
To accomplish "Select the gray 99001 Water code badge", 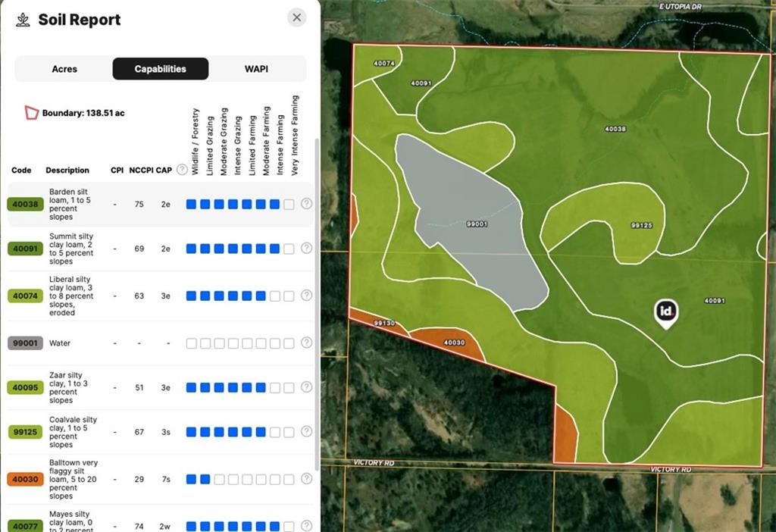I will click(25, 343).
